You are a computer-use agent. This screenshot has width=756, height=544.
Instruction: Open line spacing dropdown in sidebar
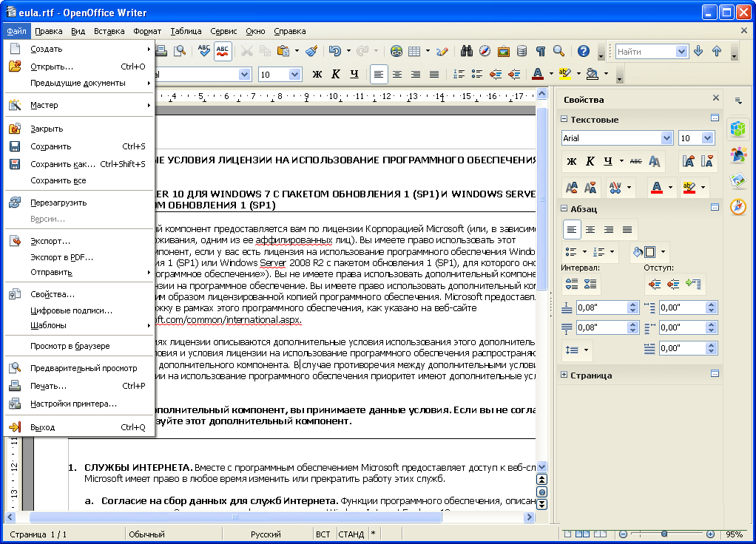click(x=586, y=350)
